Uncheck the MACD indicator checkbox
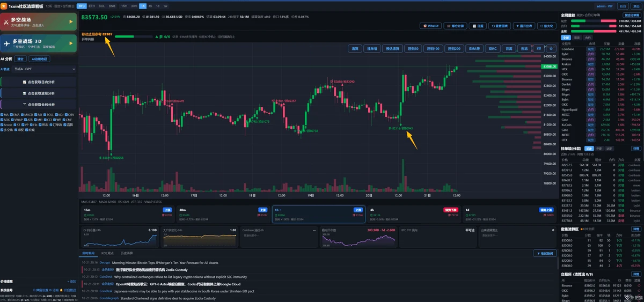 pos(21,114)
